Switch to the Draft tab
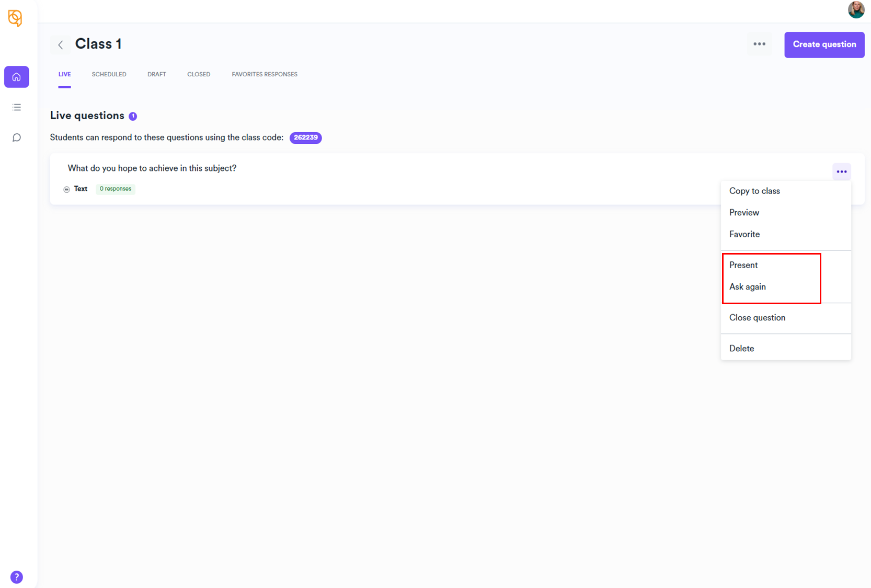This screenshot has height=588, width=871. (156, 74)
